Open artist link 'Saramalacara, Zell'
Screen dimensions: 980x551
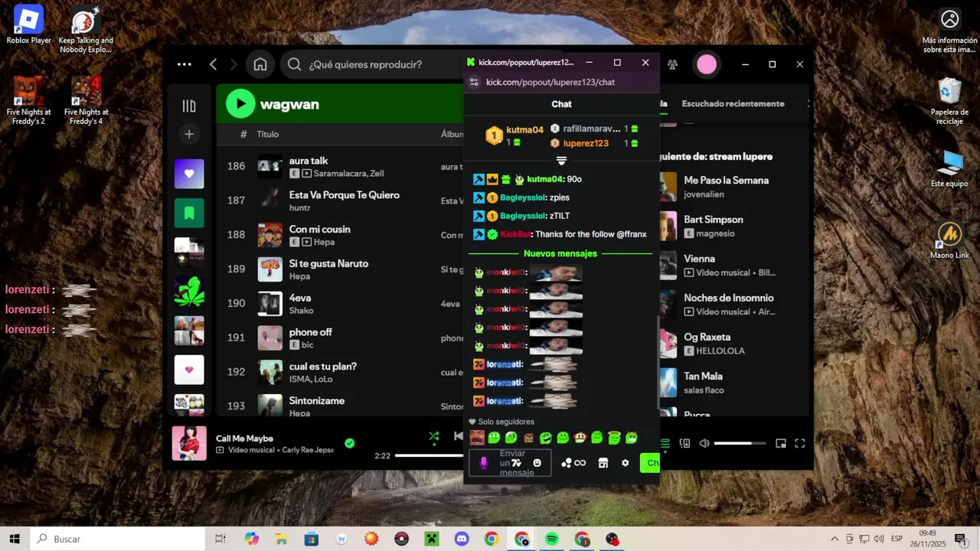tap(348, 174)
